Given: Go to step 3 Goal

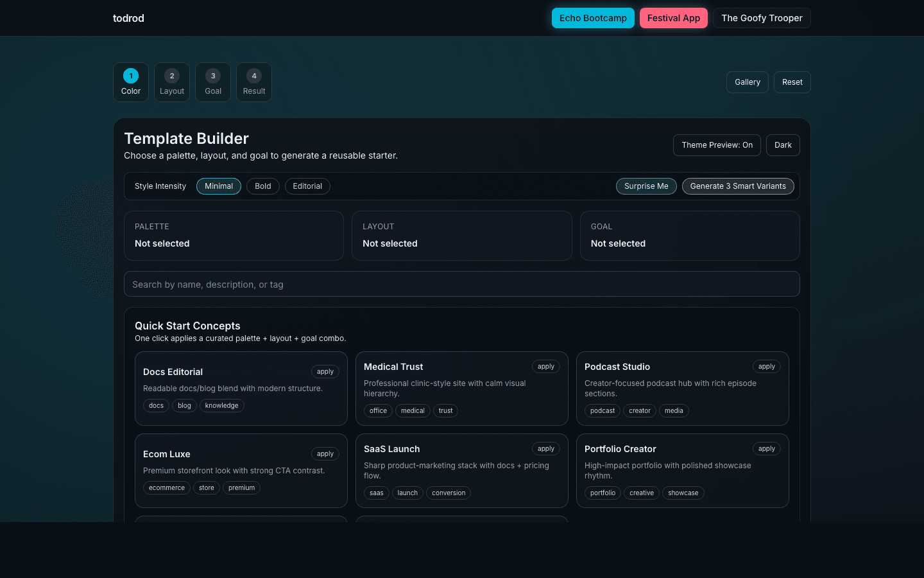Looking at the screenshot, I should (213, 82).
